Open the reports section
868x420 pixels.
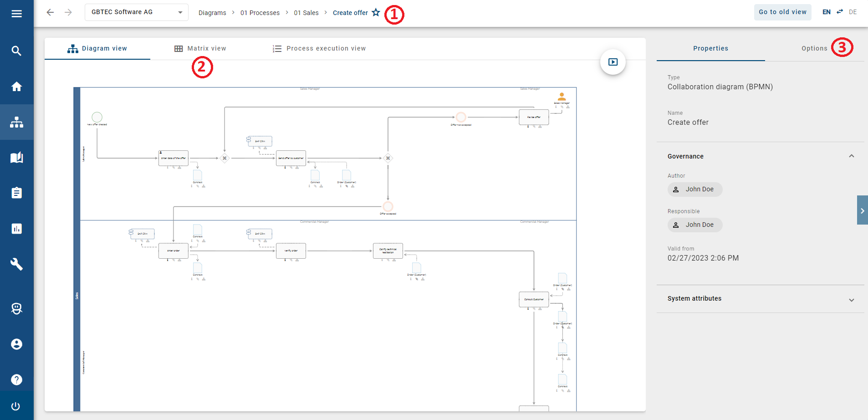click(17, 228)
